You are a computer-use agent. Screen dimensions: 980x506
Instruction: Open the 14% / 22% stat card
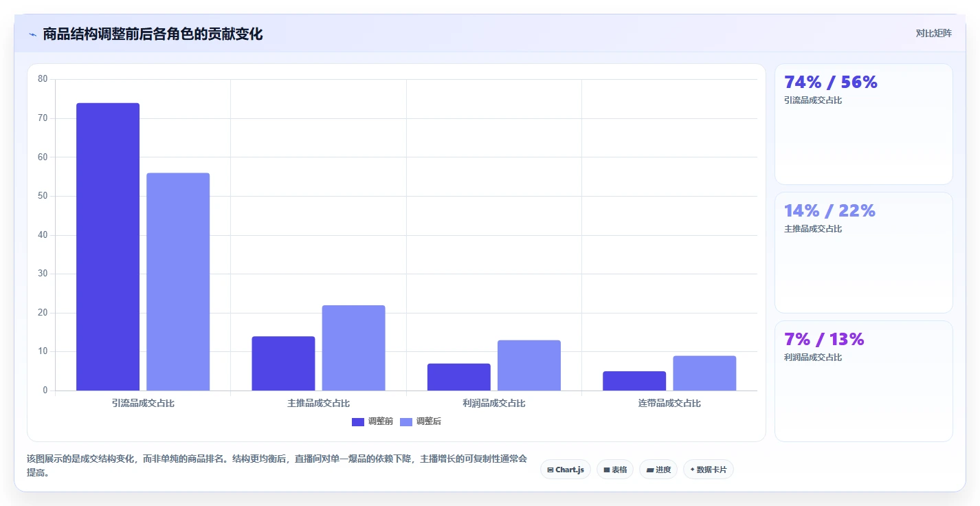[x=864, y=252]
